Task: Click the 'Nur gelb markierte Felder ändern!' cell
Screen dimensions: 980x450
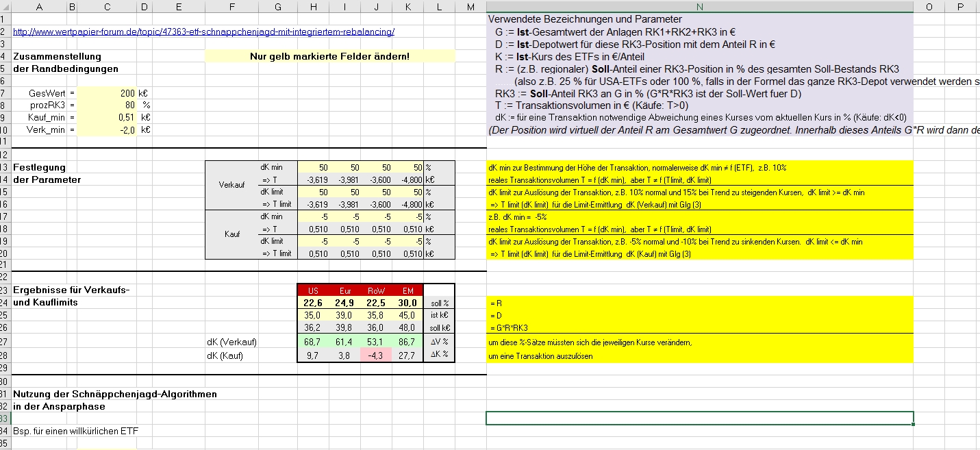Action: (330, 56)
